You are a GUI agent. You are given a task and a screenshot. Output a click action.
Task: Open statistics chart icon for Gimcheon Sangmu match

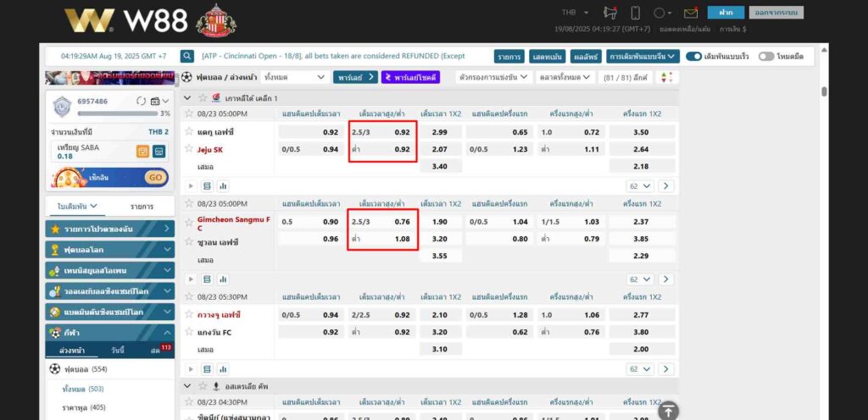tap(223, 279)
